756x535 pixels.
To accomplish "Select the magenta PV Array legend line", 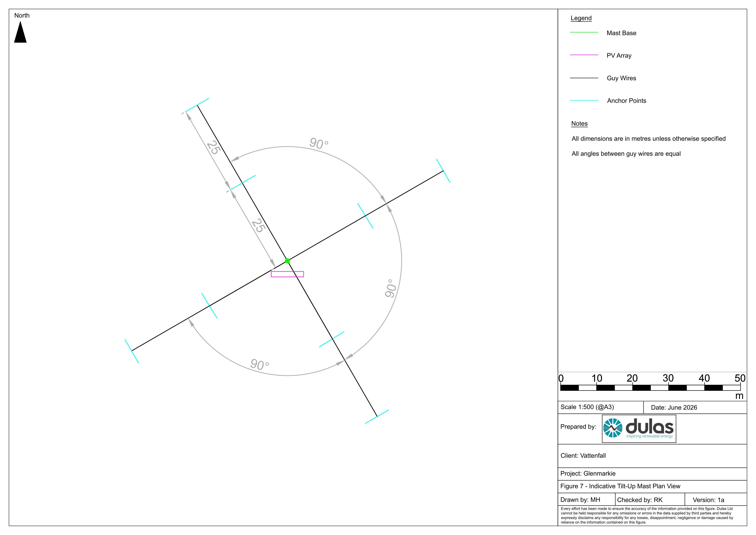I will [x=584, y=55].
